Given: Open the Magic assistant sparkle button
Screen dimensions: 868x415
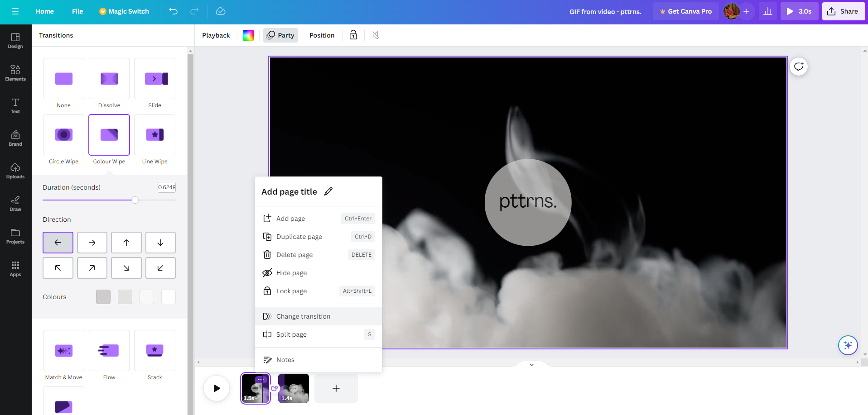Looking at the screenshot, I should 848,345.
